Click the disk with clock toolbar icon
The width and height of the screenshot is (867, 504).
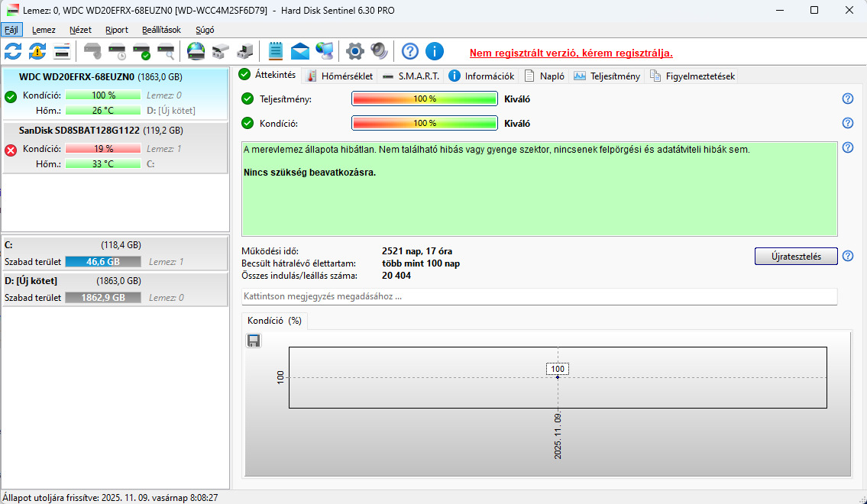(x=117, y=51)
